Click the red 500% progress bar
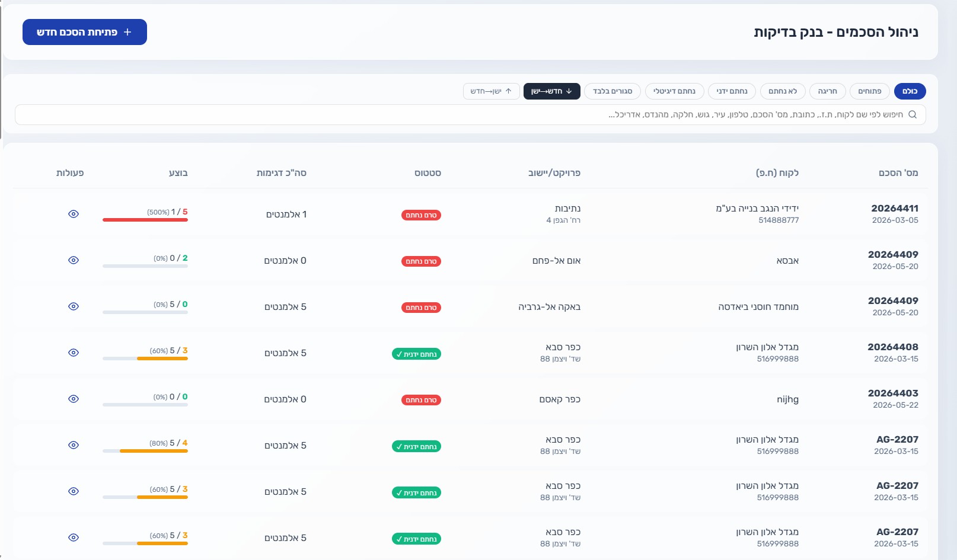This screenshot has height=560, width=957. pyautogui.click(x=145, y=220)
